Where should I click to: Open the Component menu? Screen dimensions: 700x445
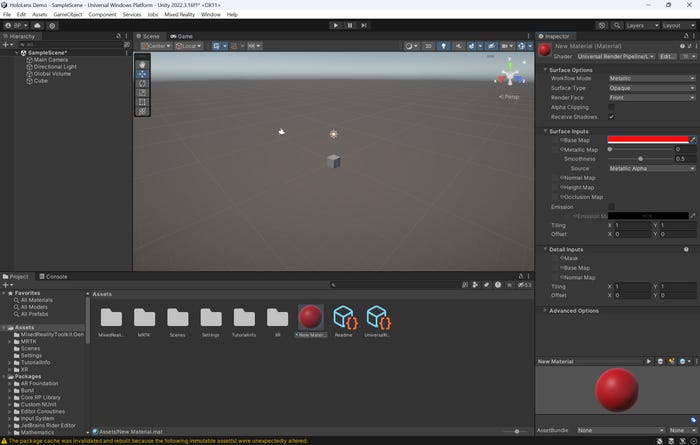point(102,14)
